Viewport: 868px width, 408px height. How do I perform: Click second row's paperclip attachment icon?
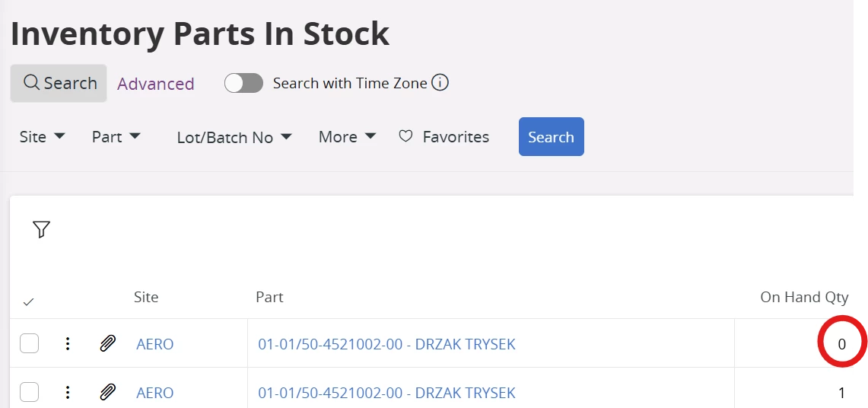[x=108, y=393]
